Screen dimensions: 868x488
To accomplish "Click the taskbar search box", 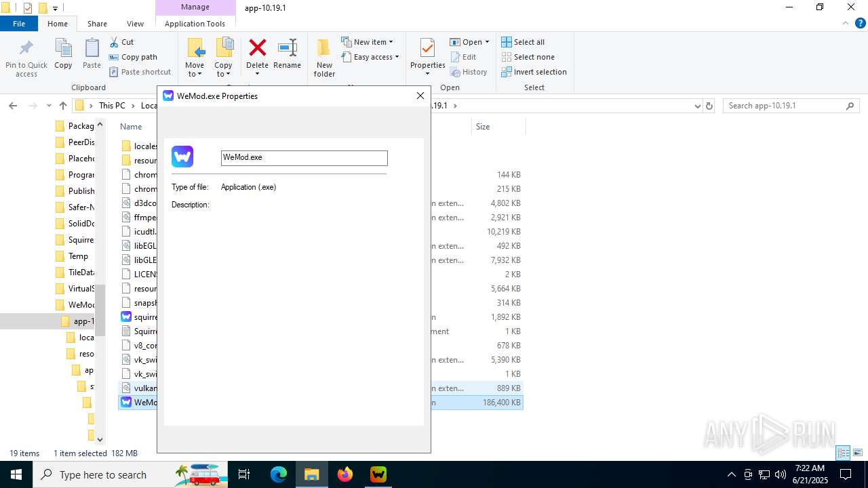I will tap(129, 474).
